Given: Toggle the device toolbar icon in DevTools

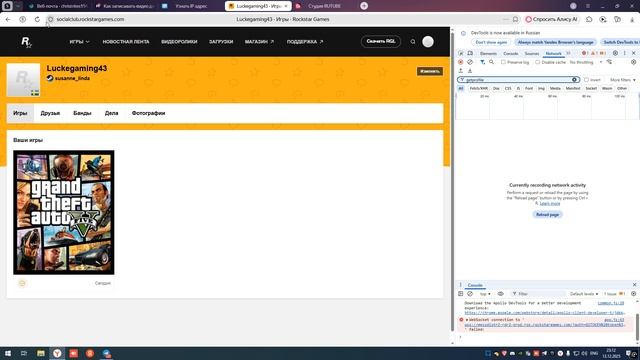Looking at the screenshot, I should tap(470, 53).
